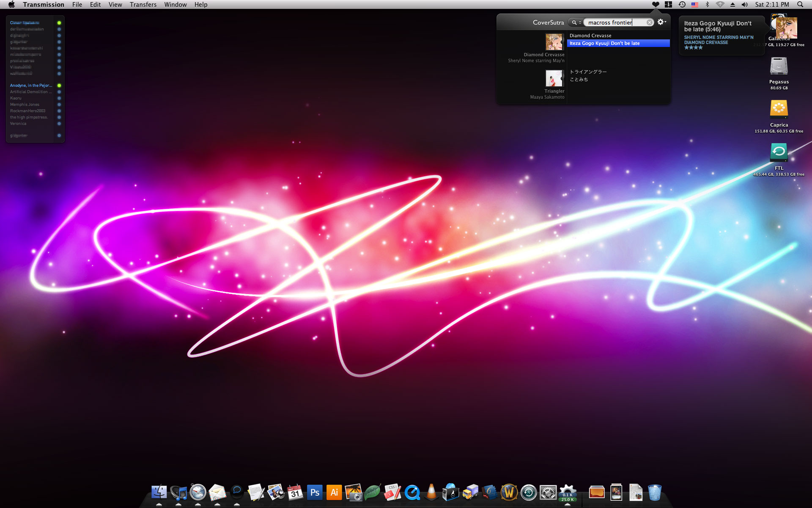This screenshot has height=508, width=812.
Task: Open Transmission application menu
Action: 44,4
